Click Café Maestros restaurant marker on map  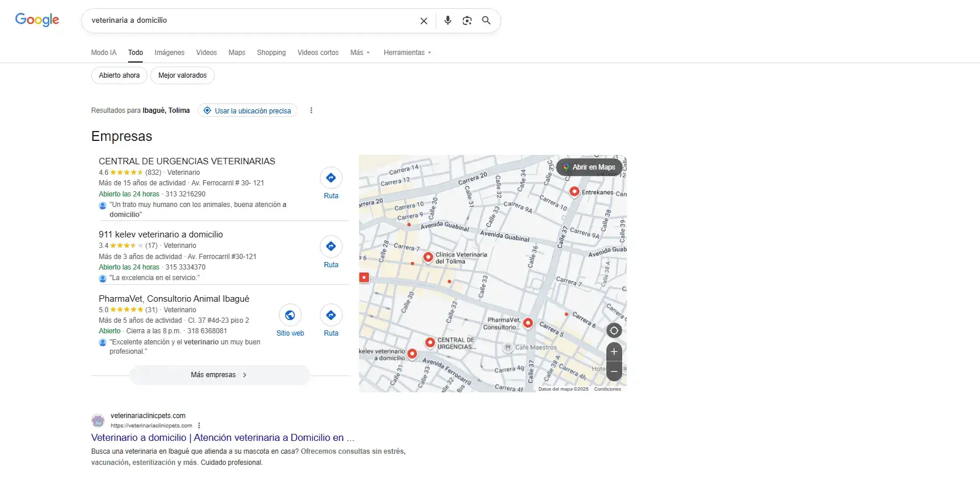(x=508, y=347)
